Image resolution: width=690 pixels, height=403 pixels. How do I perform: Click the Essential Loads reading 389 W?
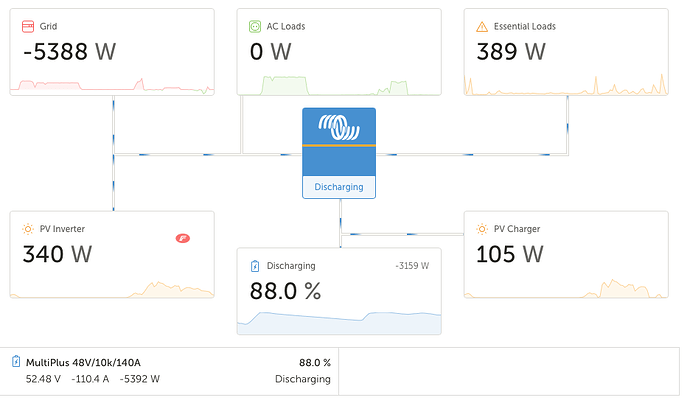point(511,51)
